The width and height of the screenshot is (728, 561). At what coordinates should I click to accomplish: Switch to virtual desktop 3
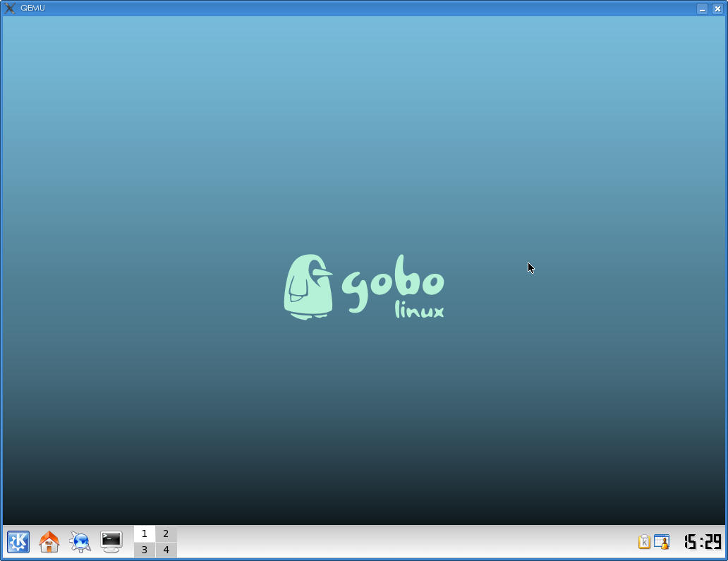(x=145, y=550)
